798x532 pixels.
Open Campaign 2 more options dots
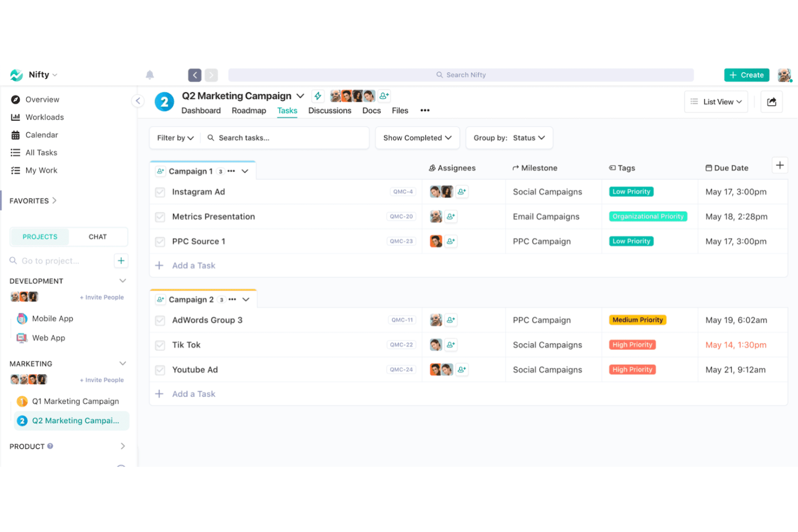pyautogui.click(x=232, y=300)
